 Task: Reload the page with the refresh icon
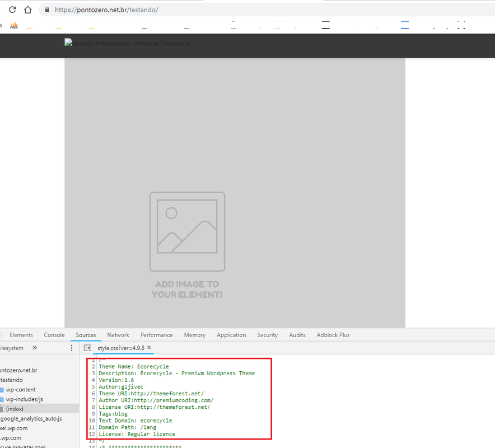12,10
